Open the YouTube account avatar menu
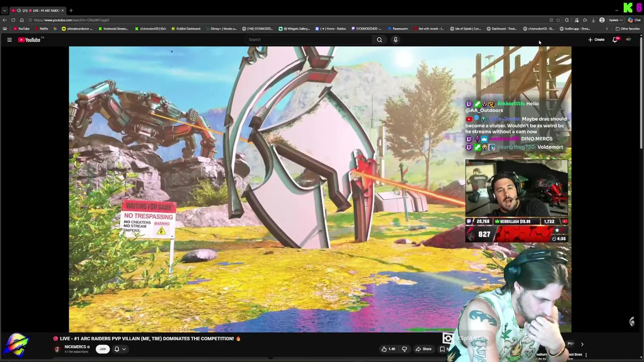Viewport: 644px width, 362px height. (628, 40)
